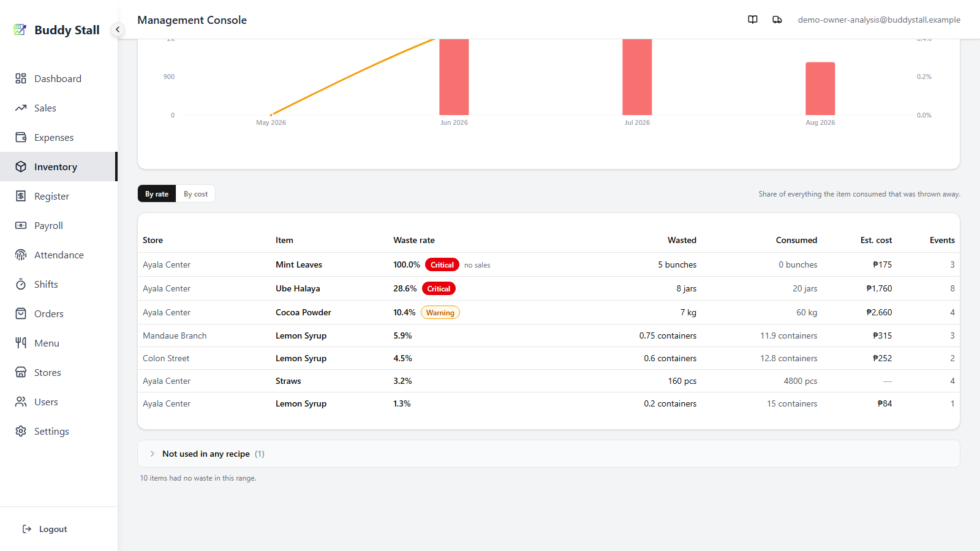Viewport: 980px width, 551px height.
Task: Click the account email in the header
Action: pos(879,20)
